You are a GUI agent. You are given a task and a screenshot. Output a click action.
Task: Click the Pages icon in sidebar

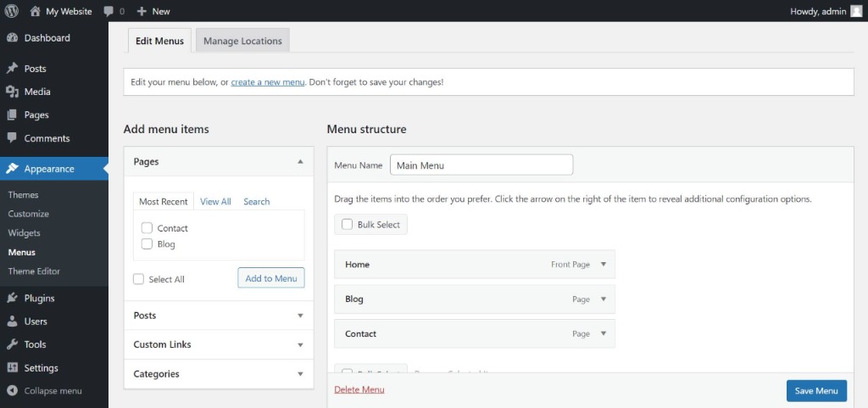[x=12, y=115]
